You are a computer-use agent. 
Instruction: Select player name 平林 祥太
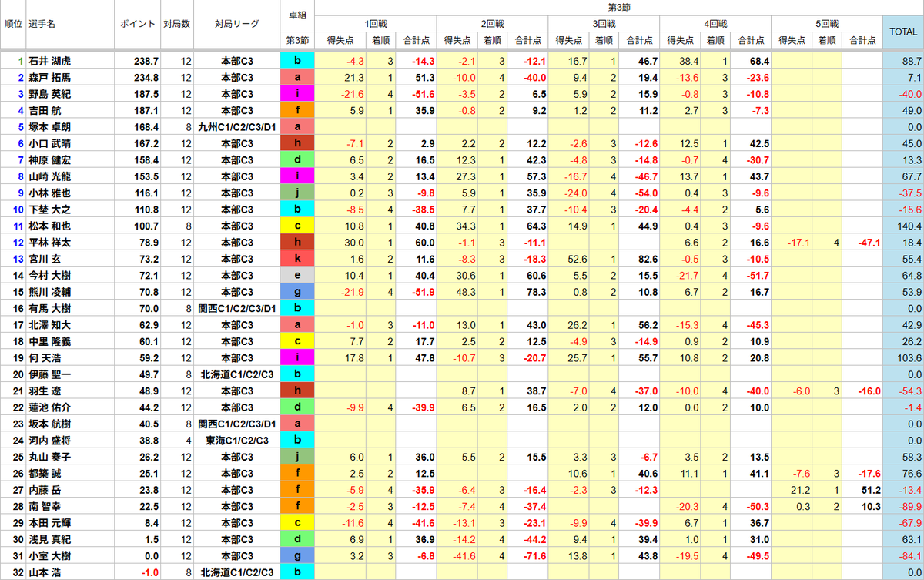pyautogui.click(x=49, y=243)
